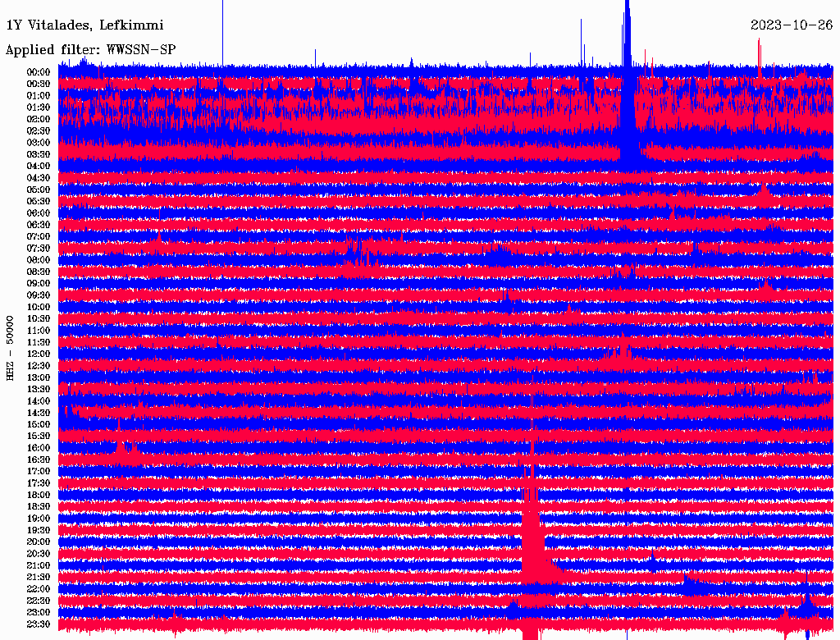Select the 08:30 time label
The height and width of the screenshot is (640, 840).
(x=39, y=272)
